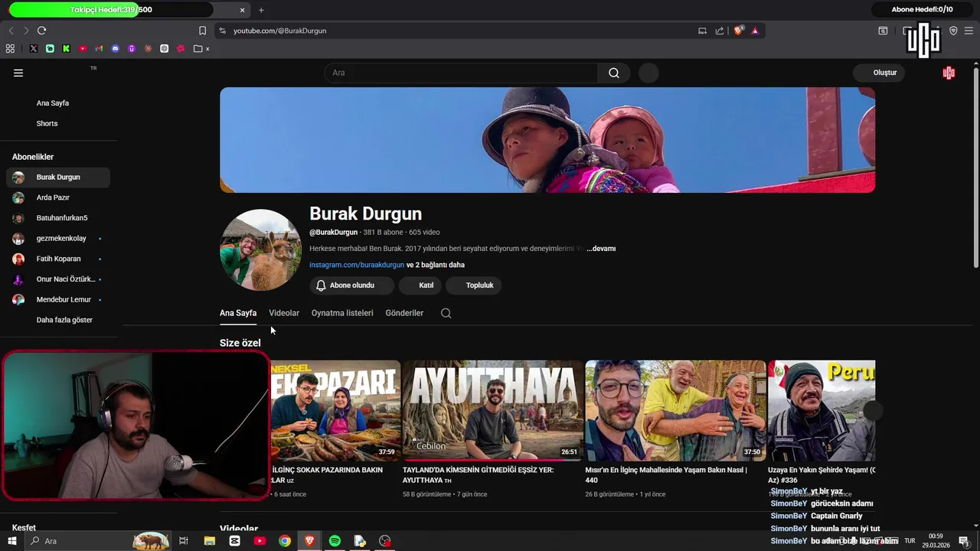The image size is (980, 551).
Task: Click the YouTube search magnifier button
Action: pos(614,73)
